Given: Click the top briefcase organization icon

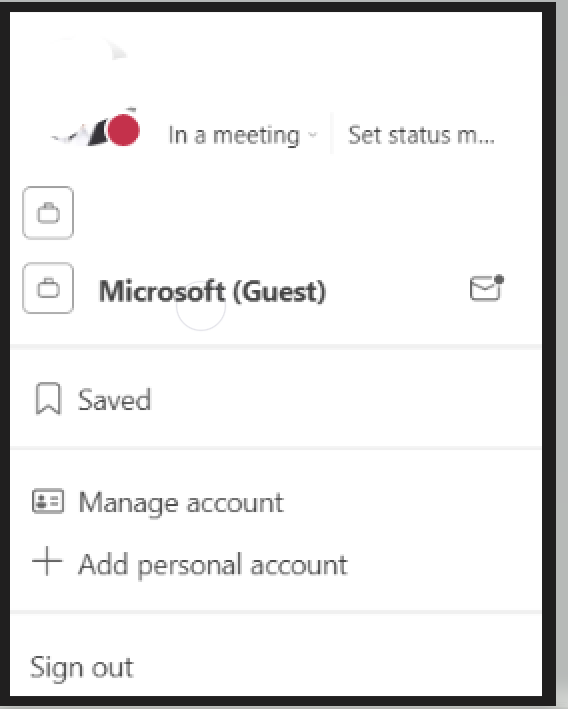Looking at the screenshot, I should 48,213.
